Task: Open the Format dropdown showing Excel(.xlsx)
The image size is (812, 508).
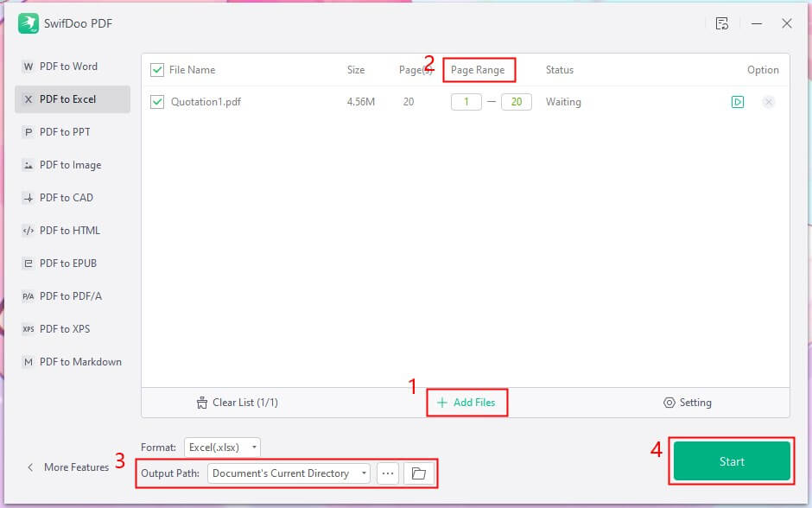Action: (x=222, y=448)
